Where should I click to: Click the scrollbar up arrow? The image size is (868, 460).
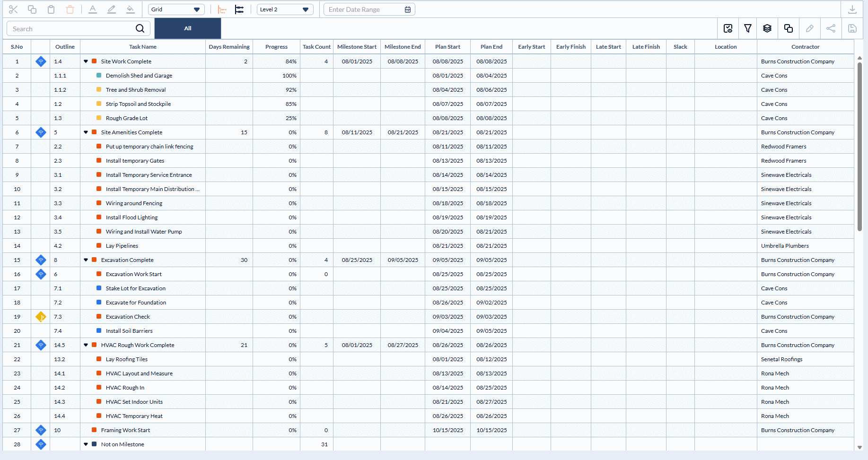(x=859, y=58)
